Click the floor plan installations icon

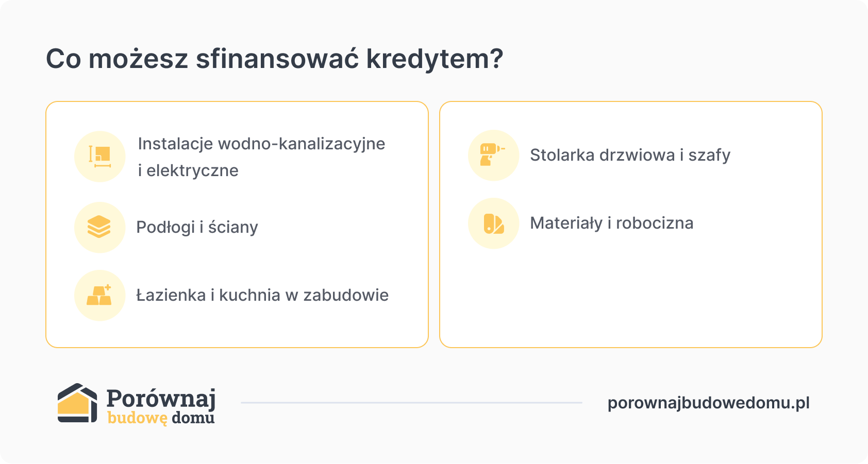[x=99, y=156]
